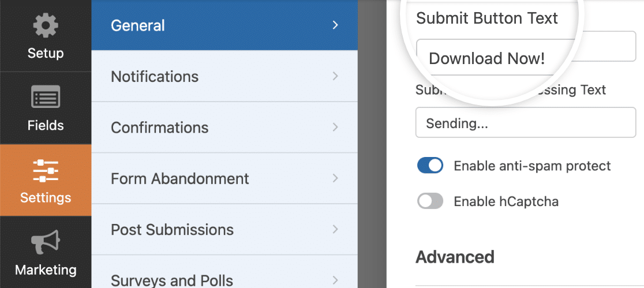Viewport: 644px width, 288px height.
Task: Disable the anti-spam protection toggle
Action: 430,166
